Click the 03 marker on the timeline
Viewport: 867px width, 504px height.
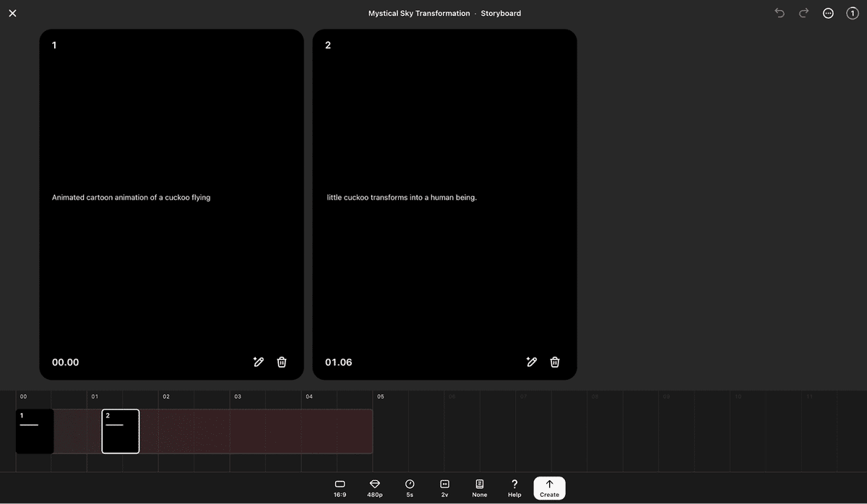tap(238, 396)
